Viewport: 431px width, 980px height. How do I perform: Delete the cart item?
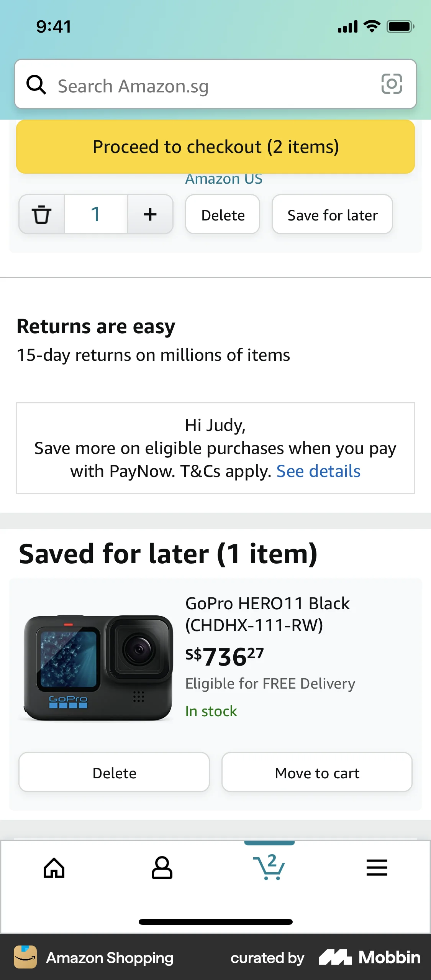pyautogui.click(x=223, y=214)
